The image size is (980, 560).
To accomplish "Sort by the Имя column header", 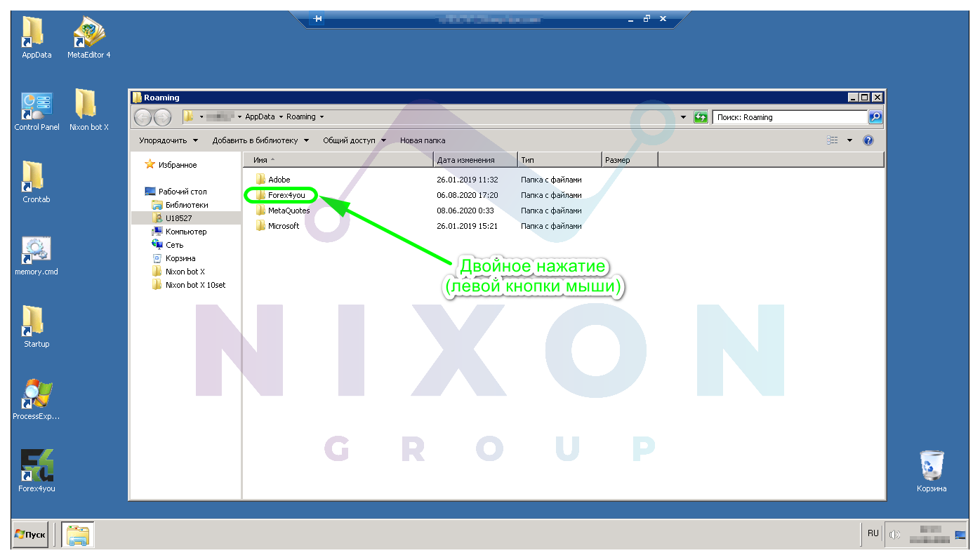I will click(x=338, y=160).
